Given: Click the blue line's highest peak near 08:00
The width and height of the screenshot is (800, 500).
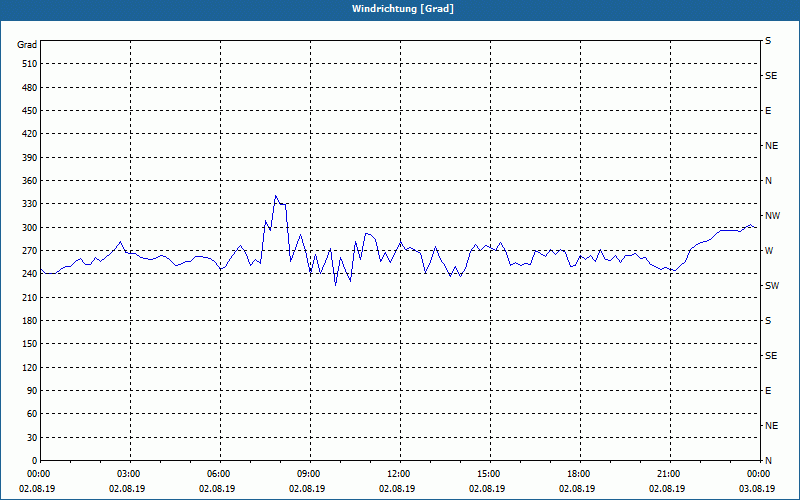Looking at the screenshot, I should (276, 195).
